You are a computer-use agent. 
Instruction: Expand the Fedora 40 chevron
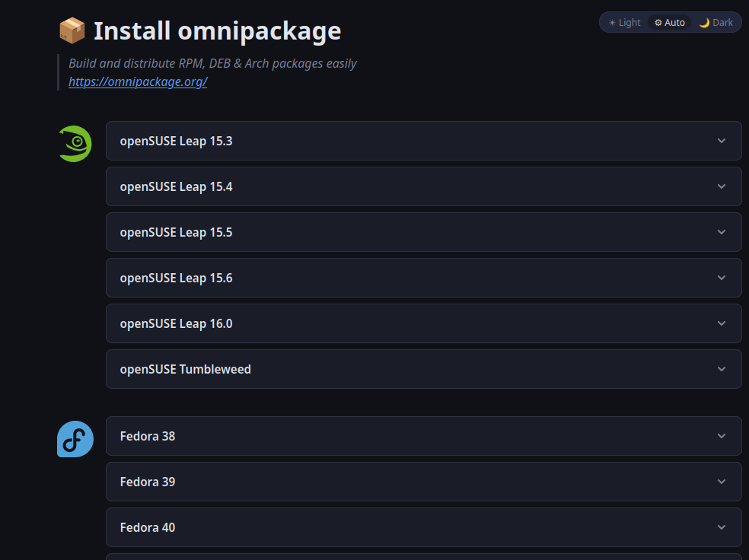[x=722, y=527]
